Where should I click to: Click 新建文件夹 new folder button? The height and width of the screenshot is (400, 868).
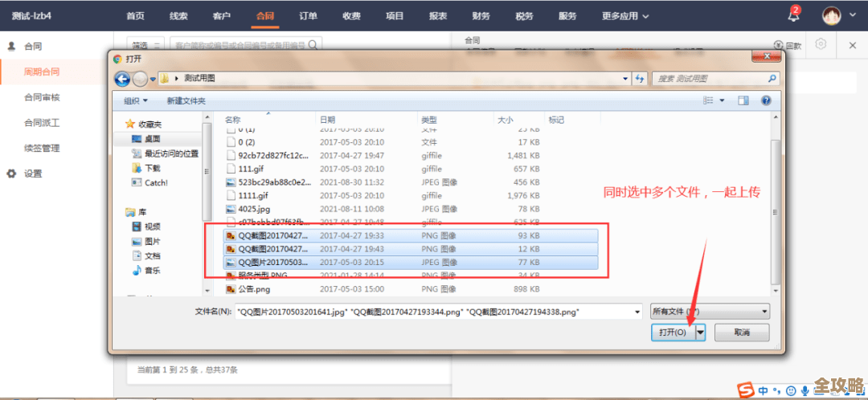186,100
